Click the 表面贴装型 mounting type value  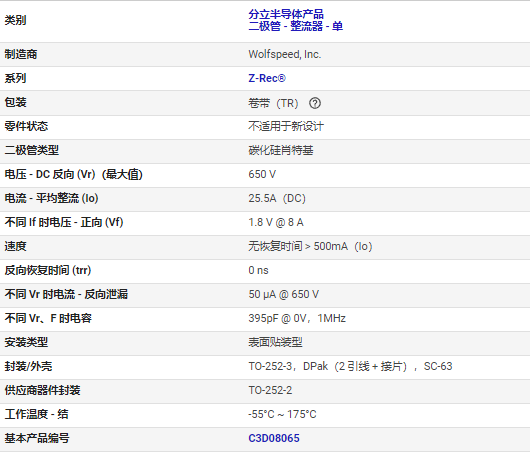click(x=275, y=342)
